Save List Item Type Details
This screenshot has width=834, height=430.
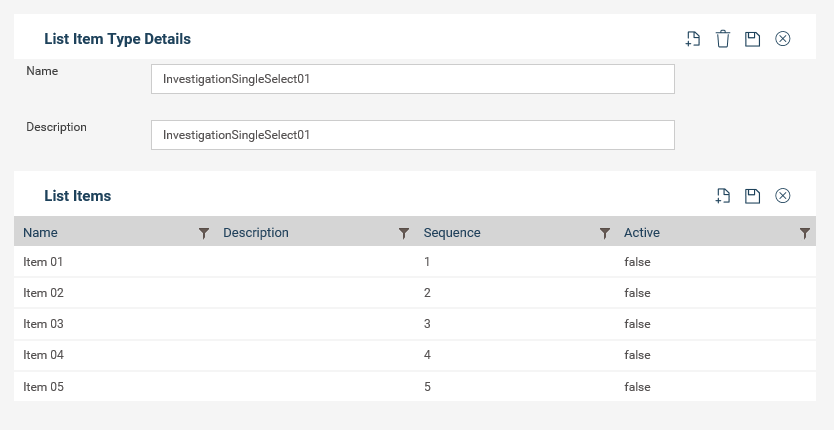[752, 39]
